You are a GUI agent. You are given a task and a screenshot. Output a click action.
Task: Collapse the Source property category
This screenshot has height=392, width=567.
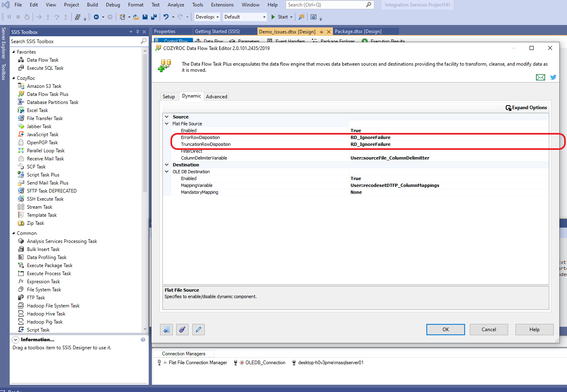(167, 117)
